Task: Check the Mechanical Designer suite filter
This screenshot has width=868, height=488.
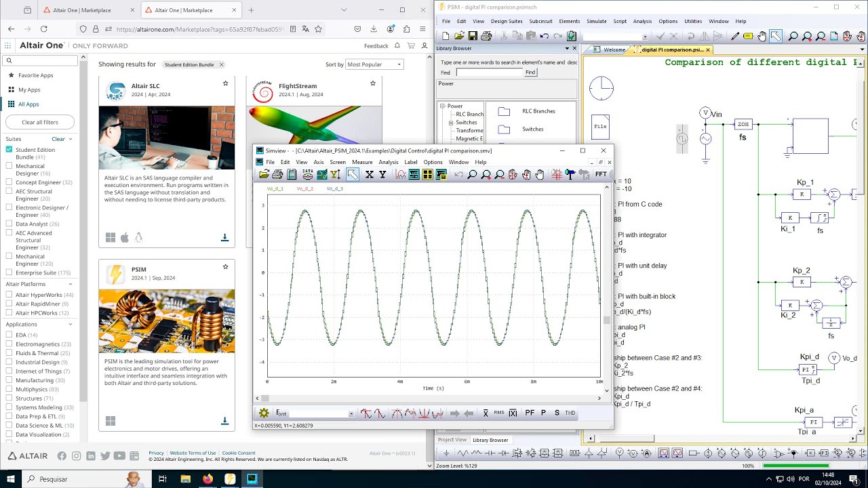Action: point(9,166)
